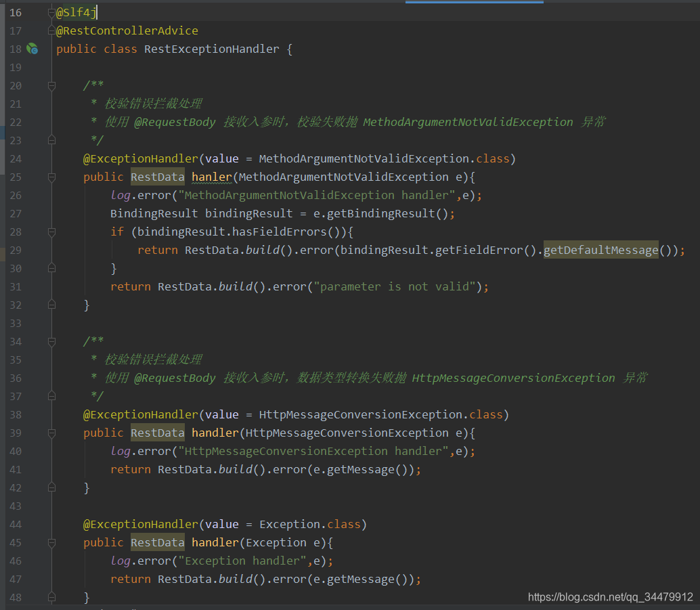
Task: Collapse the class annotations fold at line 16
Action: tap(51, 12)
